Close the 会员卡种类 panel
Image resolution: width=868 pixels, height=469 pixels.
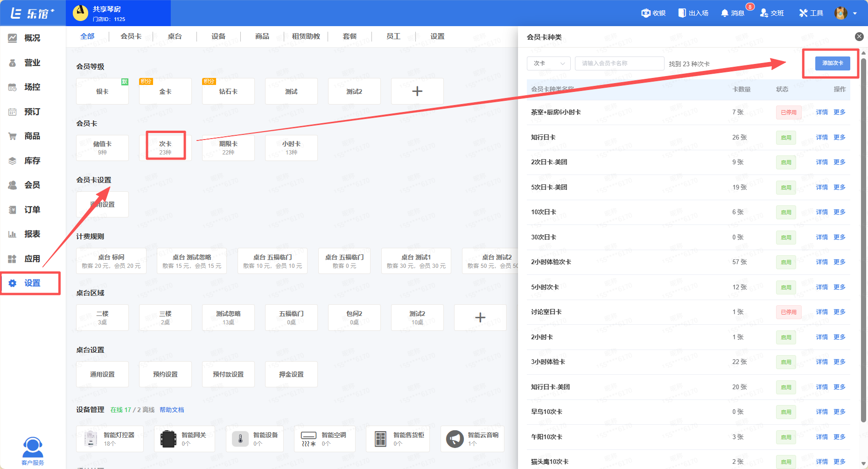(x=859, y=37)
